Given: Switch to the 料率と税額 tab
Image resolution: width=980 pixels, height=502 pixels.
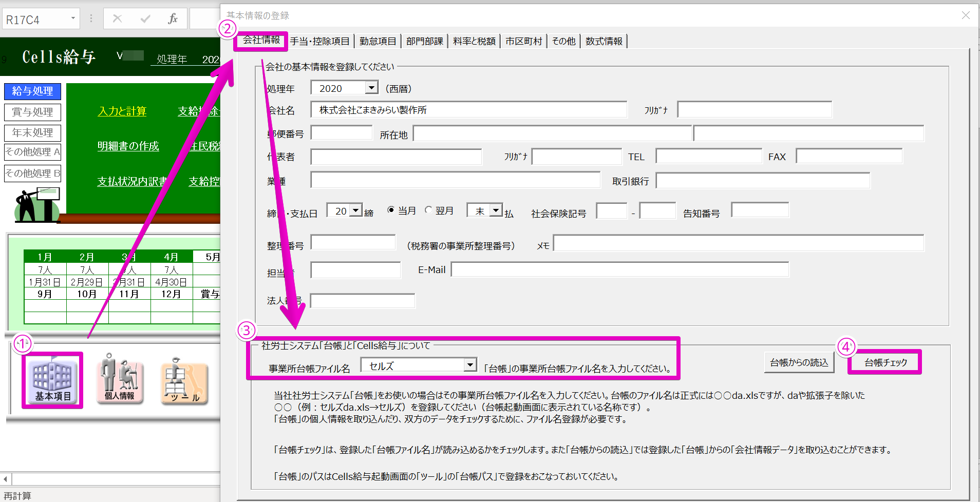Looking at the screenshot, I should pyautogui.click(x=475, y=41).
